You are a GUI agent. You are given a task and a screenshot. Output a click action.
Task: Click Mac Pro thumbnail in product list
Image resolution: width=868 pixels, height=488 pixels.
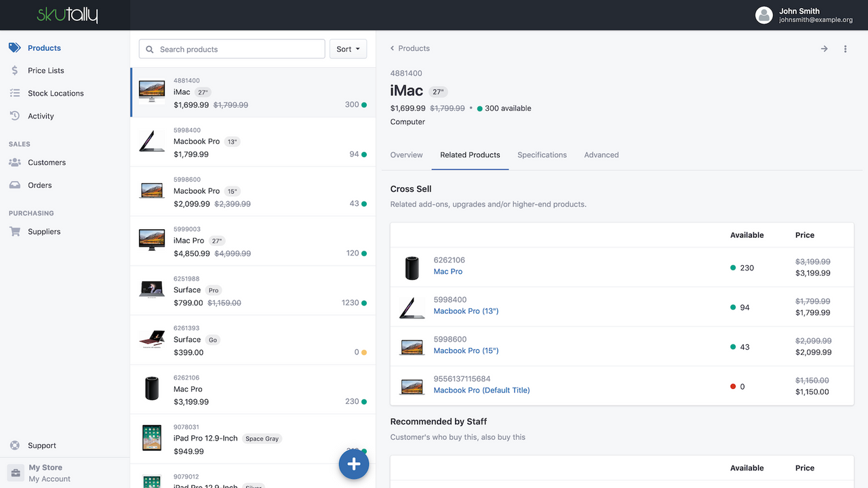tap(152, 388)
